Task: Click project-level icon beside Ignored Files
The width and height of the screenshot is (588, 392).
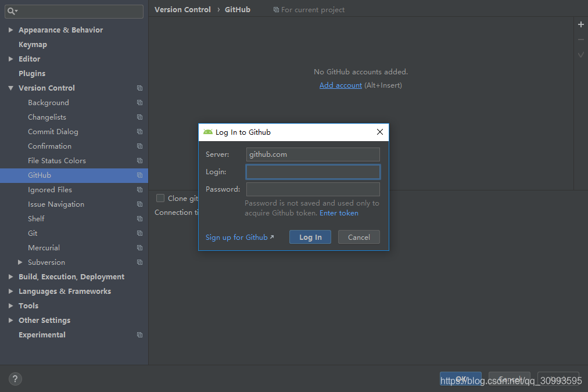Action: [139, 190]
